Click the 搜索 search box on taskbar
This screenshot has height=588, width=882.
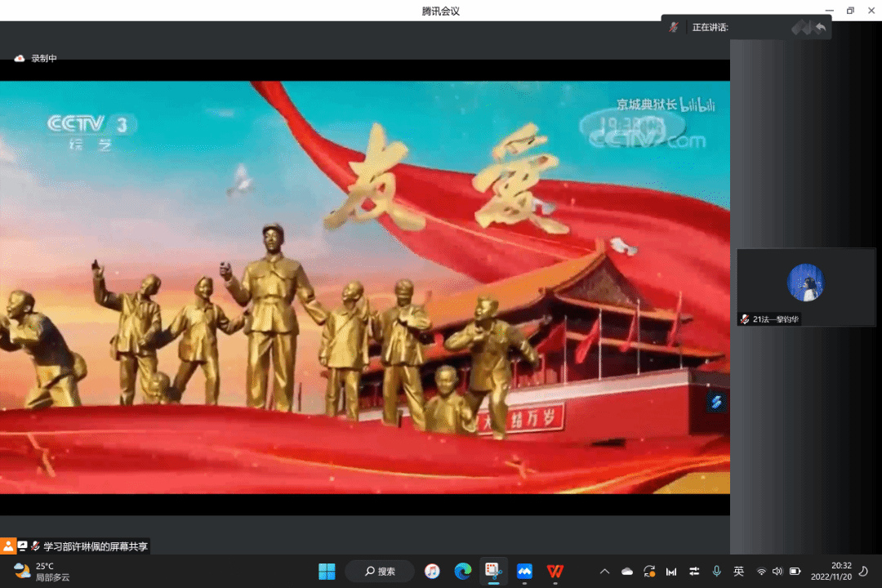(380, 571)
